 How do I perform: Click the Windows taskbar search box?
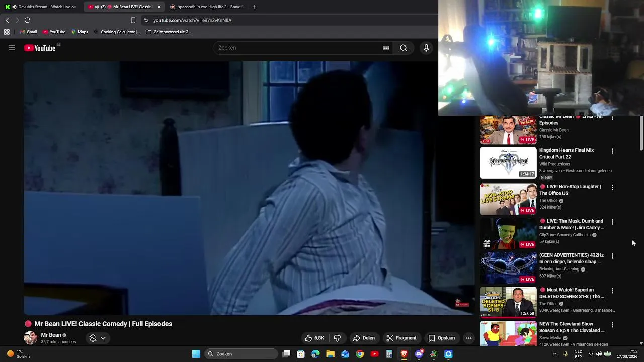click(x=242, y=354)
